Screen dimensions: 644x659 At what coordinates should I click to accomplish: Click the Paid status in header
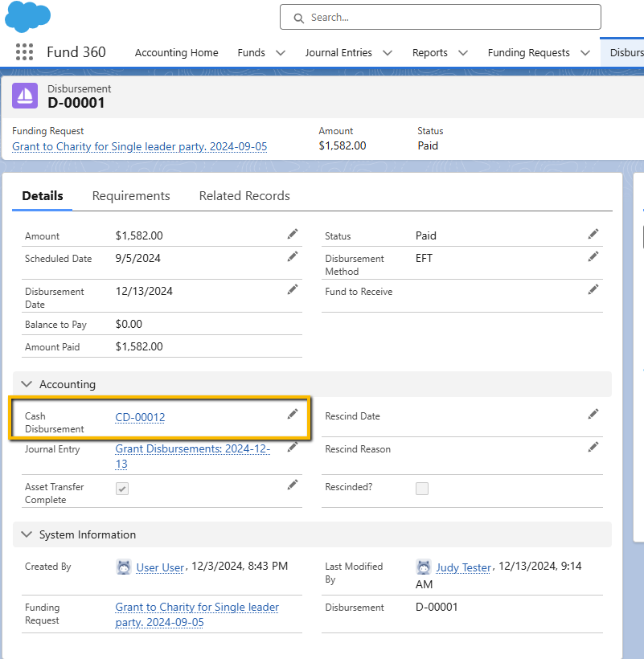point(428,145)
